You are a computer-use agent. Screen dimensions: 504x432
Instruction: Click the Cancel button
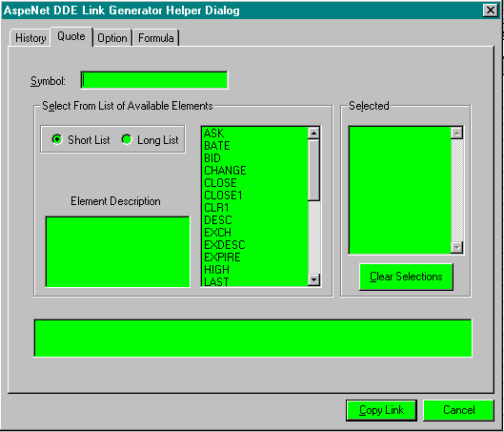[458, 410]
